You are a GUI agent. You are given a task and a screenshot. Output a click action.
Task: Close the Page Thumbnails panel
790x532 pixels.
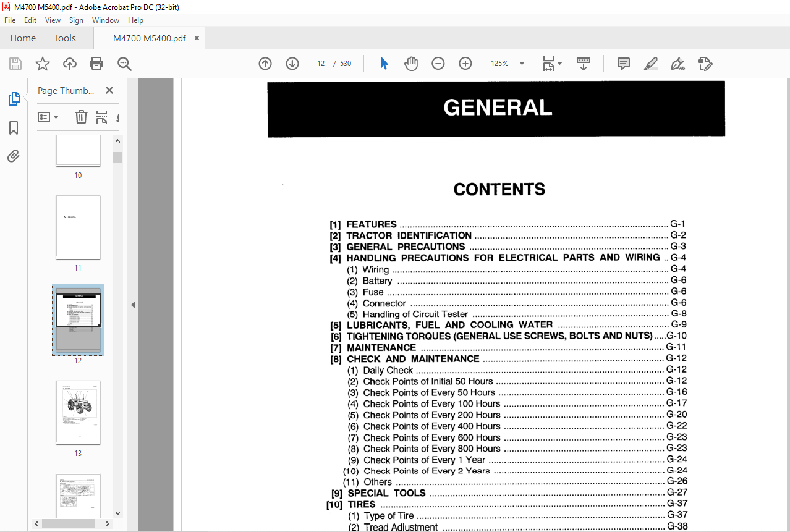[109, 90]
